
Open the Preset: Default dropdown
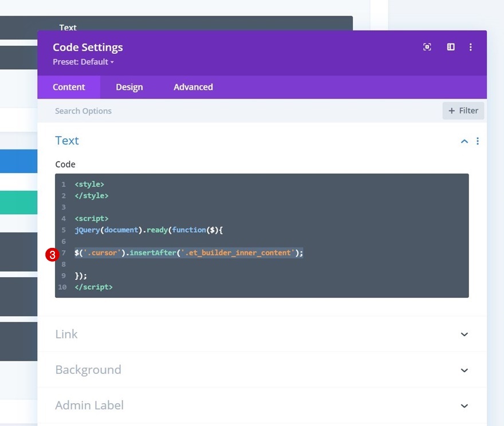84,62
